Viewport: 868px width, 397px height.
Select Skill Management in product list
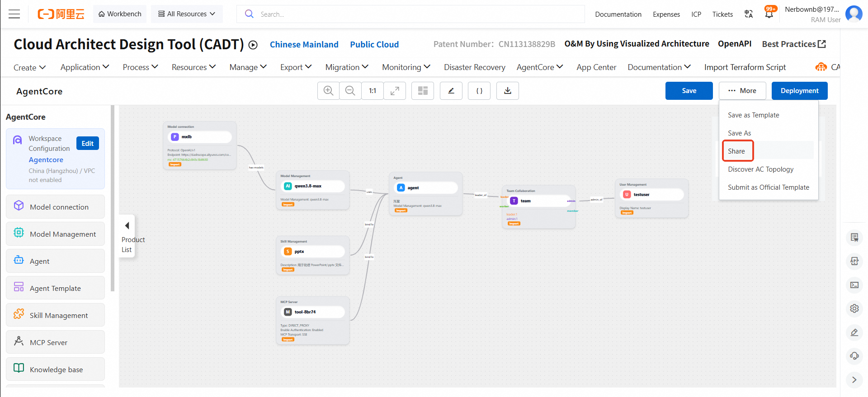(x=56, y=315)
